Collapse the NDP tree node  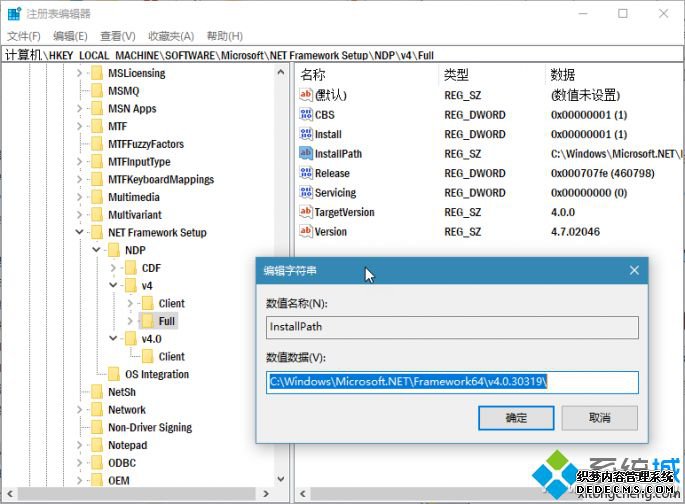(96, 250)
